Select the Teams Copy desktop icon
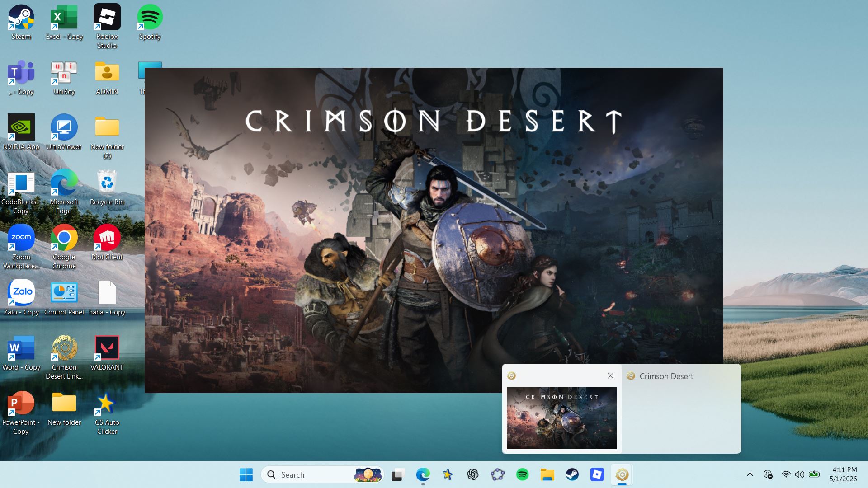The height and width of the screenshot is (488, 868). tap(21, 78)
